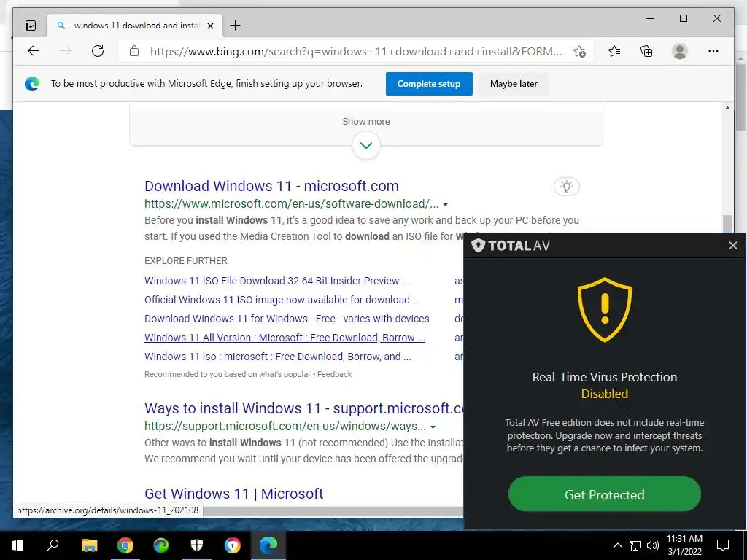
Task: Open Edge Settings and more menu
Action: point(713,51)
